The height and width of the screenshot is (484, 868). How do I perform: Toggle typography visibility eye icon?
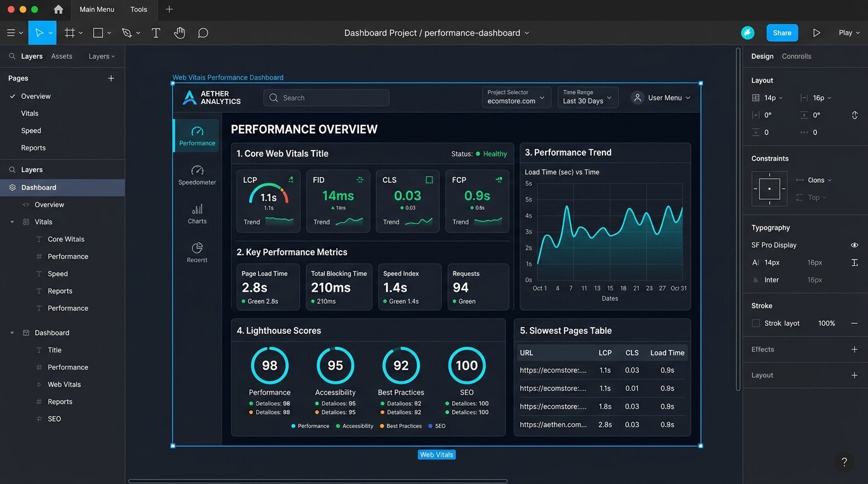(855, 245)
